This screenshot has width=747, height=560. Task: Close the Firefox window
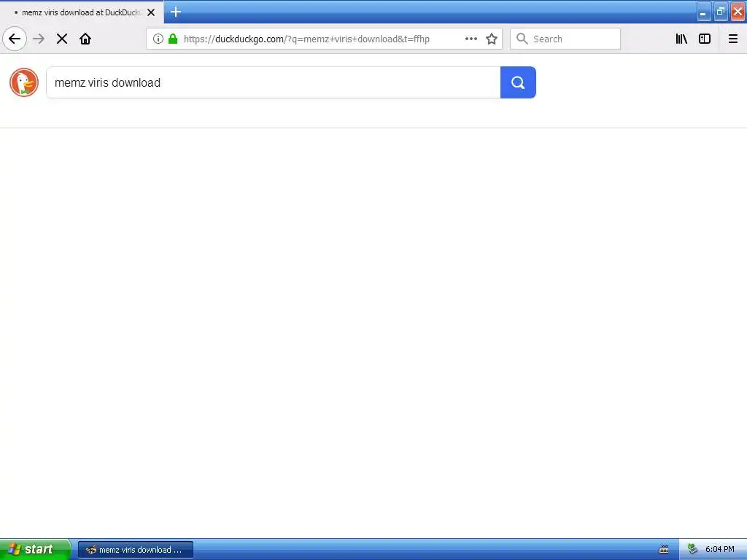pyautogui.click(x=738, y=12)
